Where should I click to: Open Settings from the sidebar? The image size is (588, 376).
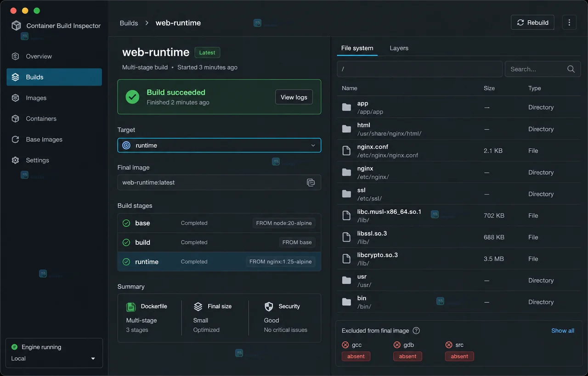(54, 160)
